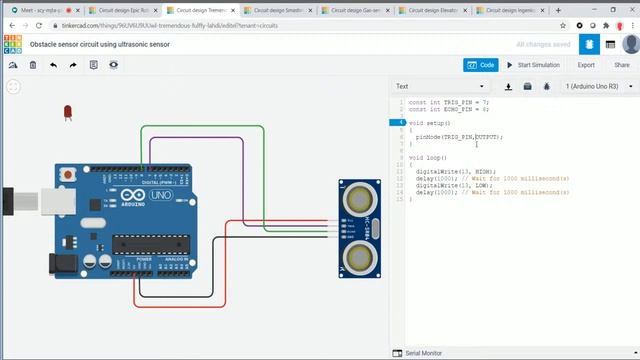The width and height of the screenshot is (640, 360).
Task: Toggle notes visibility eye icon
Action: click(x=113, y=65)
